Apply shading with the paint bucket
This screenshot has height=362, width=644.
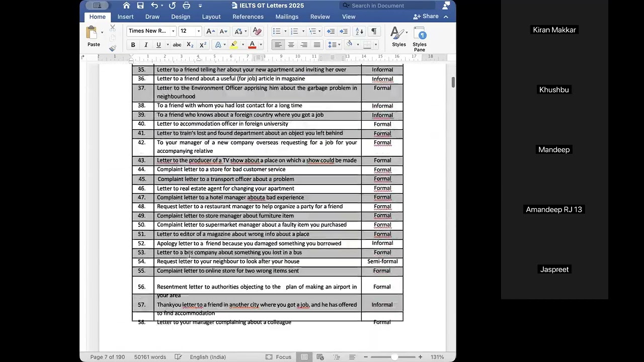(350, 44)
